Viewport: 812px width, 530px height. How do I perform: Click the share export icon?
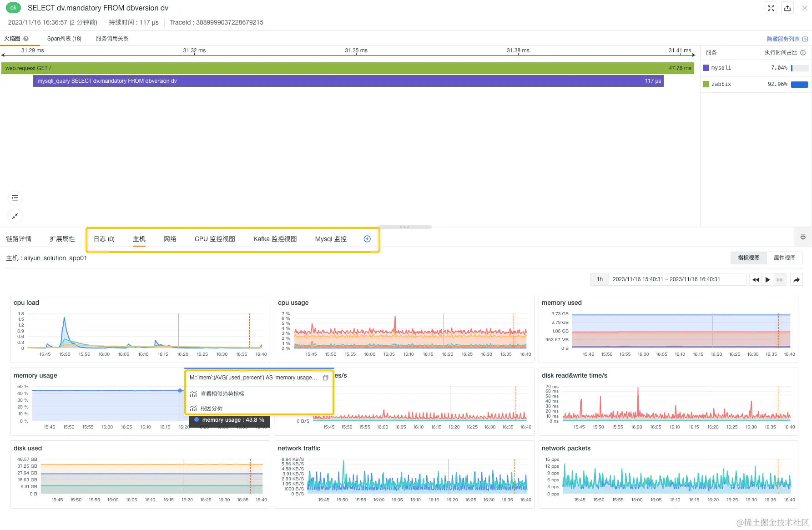pos(787,8)
